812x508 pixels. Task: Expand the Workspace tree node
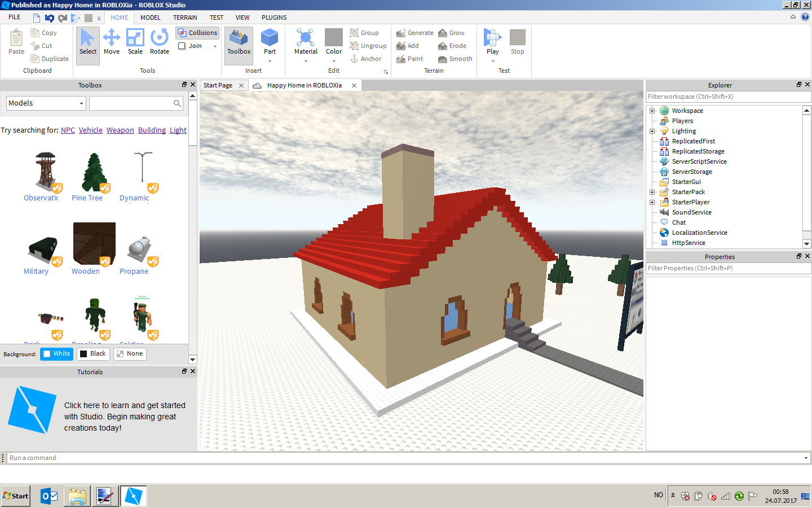[x=652, y=111]
